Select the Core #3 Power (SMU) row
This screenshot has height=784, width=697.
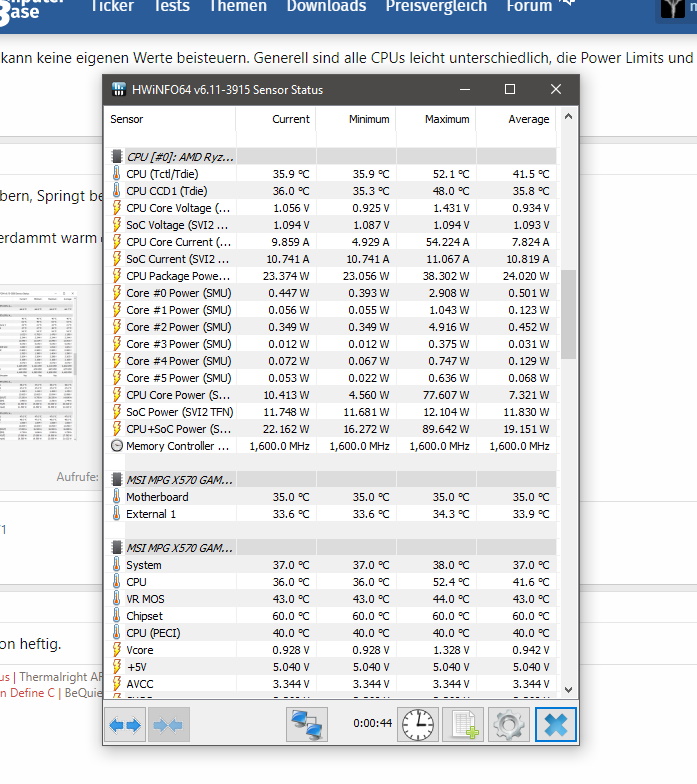coord(331,344)
